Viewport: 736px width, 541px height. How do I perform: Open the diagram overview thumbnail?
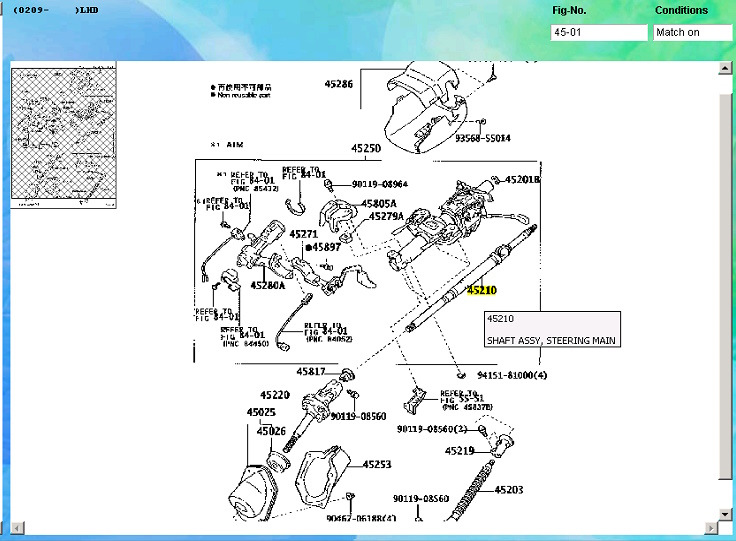63,137
